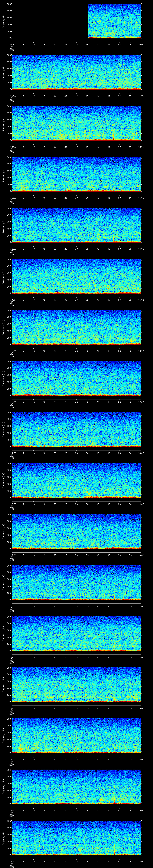Select the "1:12:00" time label
The height and width of the screenshot is (868, 153).
pos(12,197)
